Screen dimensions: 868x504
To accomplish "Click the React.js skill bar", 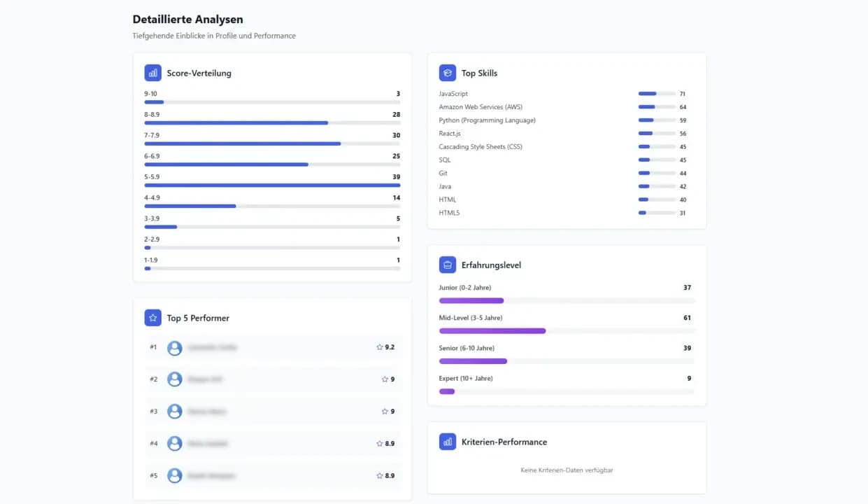I will [657, 134].
